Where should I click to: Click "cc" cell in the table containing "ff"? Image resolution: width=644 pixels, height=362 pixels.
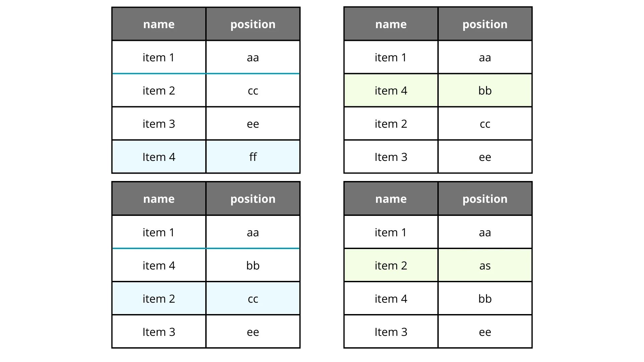[253, 90]
